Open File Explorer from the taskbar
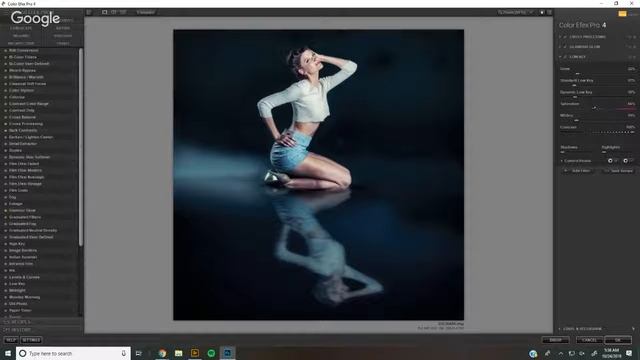 [179, 353]
